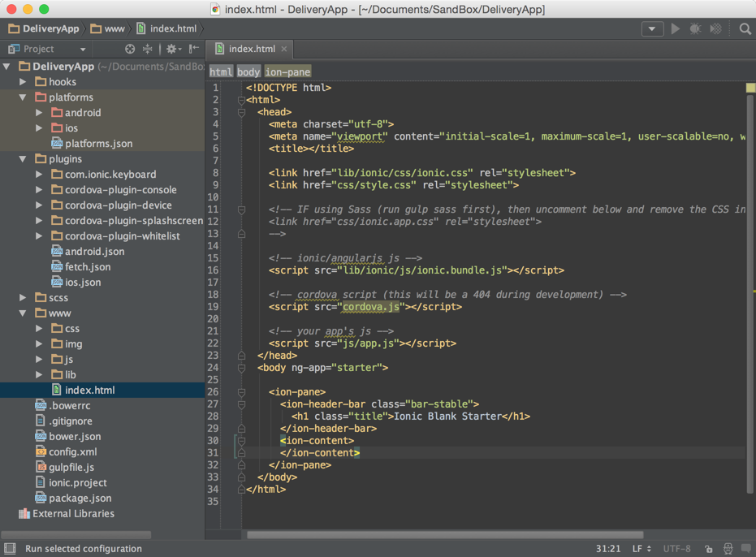
Task: Click the Project view icon in panel header
Action: 14,49
